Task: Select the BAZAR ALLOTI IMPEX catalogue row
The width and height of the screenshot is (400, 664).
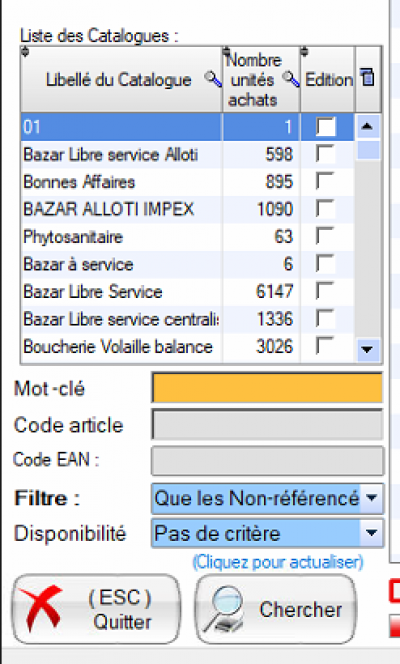Action: (187, 209)
